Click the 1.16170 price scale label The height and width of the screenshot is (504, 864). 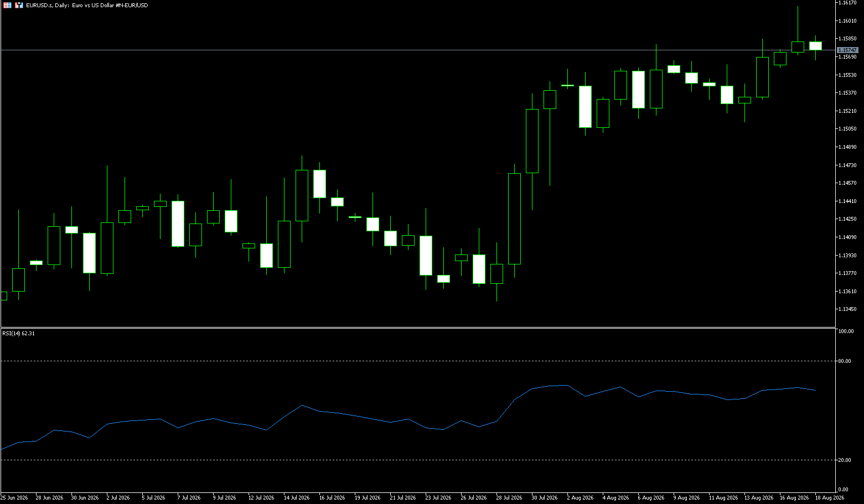coord(847,3)
